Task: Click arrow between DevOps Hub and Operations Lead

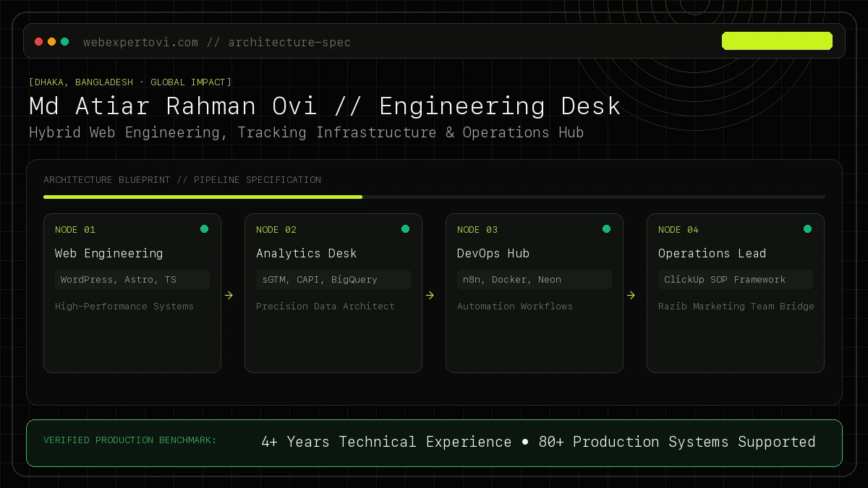Action: [631, 295]
